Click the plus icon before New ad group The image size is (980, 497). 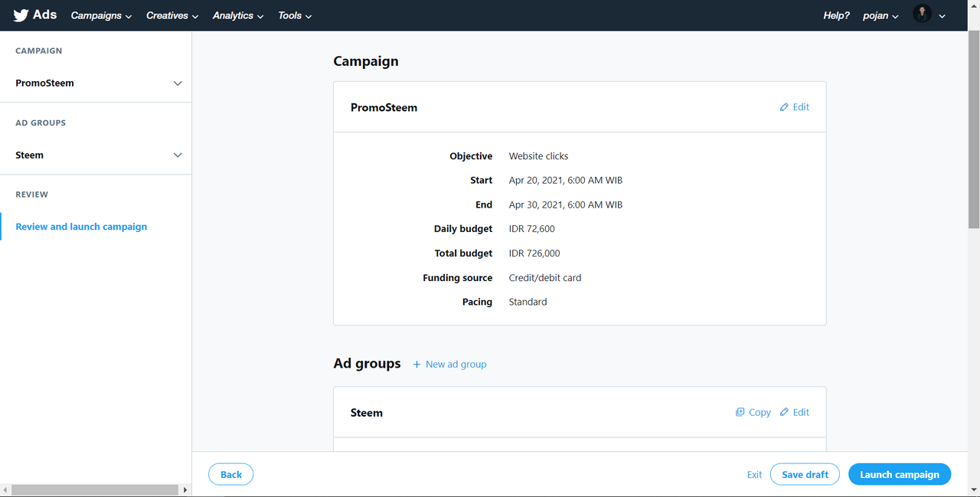point(416,365)
